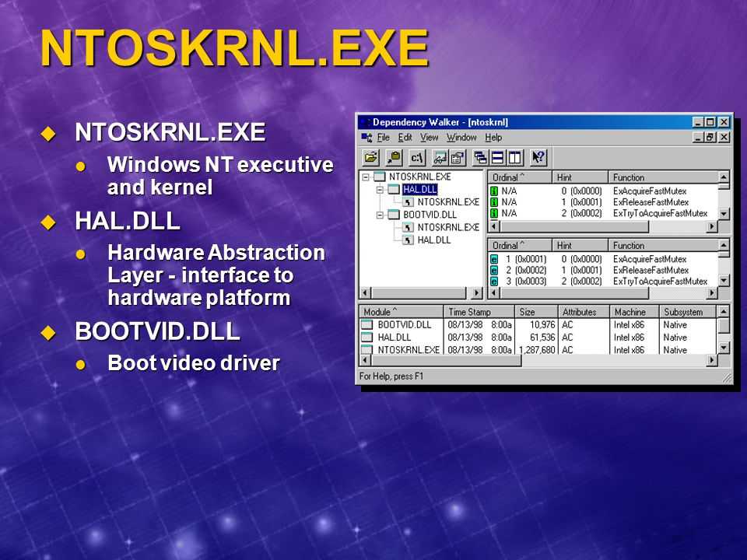Open the File menu

pyautogui.click(x=383, y=138)
